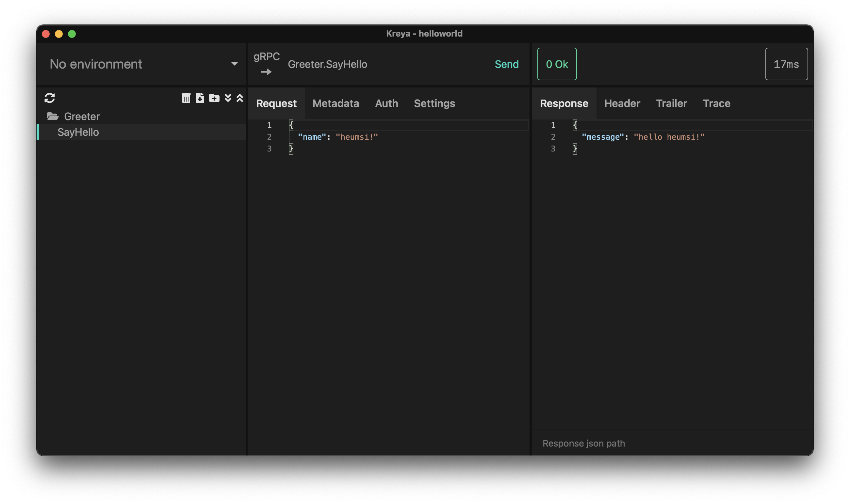Click the 0 Ok status badge
Viewport: 850px width, 504px height.
click(556, 64)
